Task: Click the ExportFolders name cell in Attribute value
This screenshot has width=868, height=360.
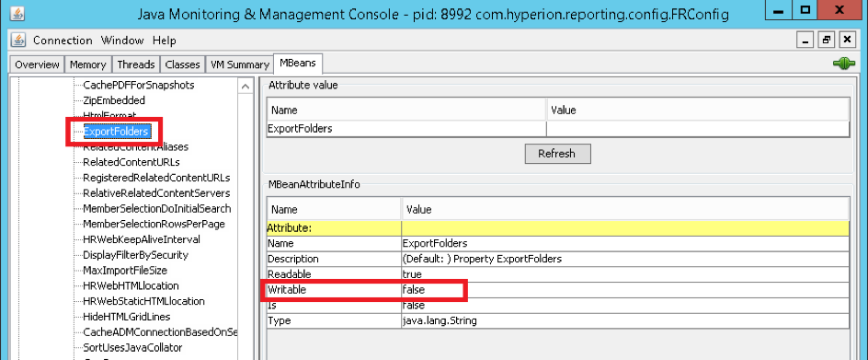Action: coord(406,129)
